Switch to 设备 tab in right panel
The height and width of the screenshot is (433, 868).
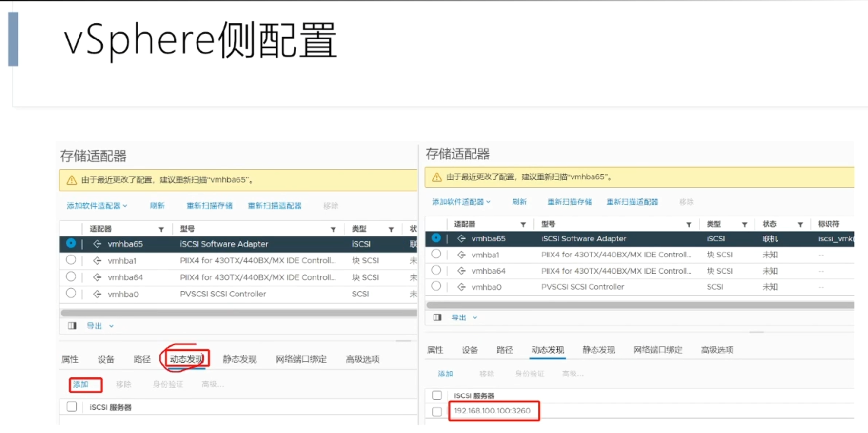(x=470, y=350)
